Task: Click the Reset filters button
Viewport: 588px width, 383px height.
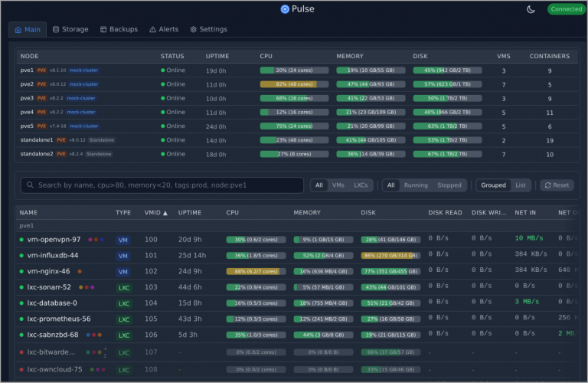Action: coord(557,185)
